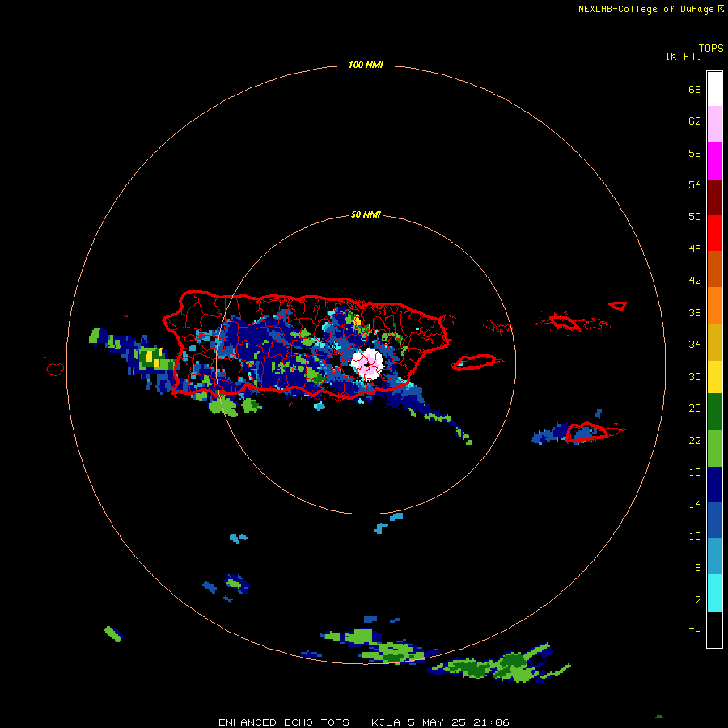The height and width of the screenshot is (728, 728).
Task: Pick the light blue legend swatch
Action: click(714, 557)
